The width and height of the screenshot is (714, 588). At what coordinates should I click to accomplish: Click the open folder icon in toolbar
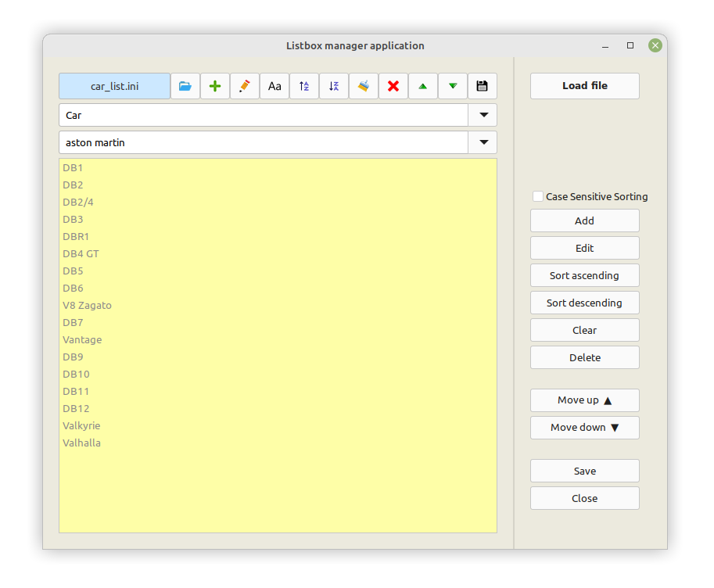click(x=185, y=86)
